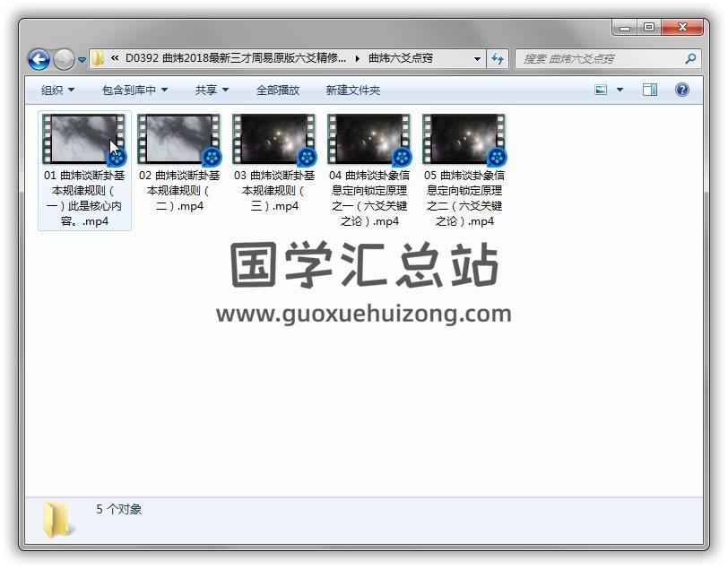Click the magnifier search icon
The height and width of the screenshot is (569, 728).
(690, 58)
